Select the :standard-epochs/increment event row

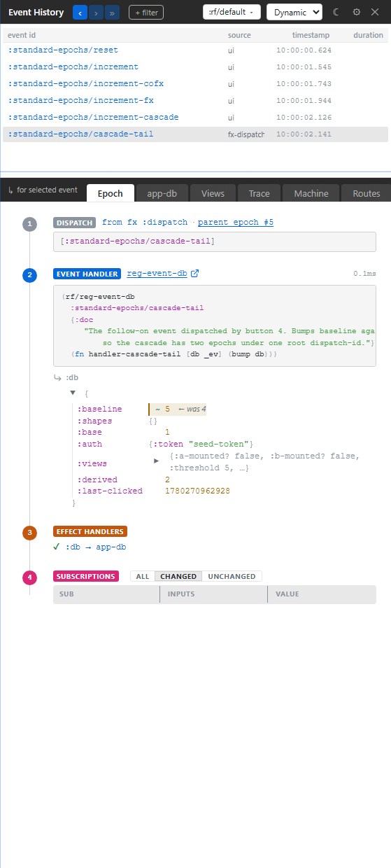click(x=195, y=67)
